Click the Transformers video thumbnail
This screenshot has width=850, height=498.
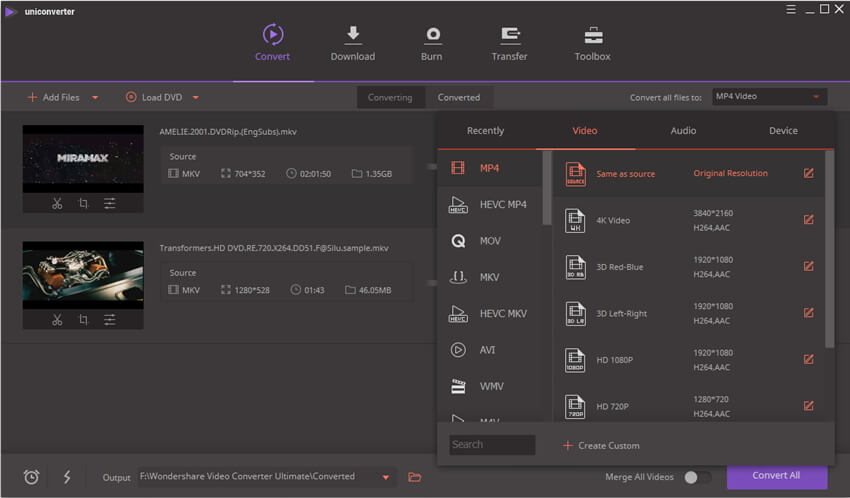pos(83,275)
